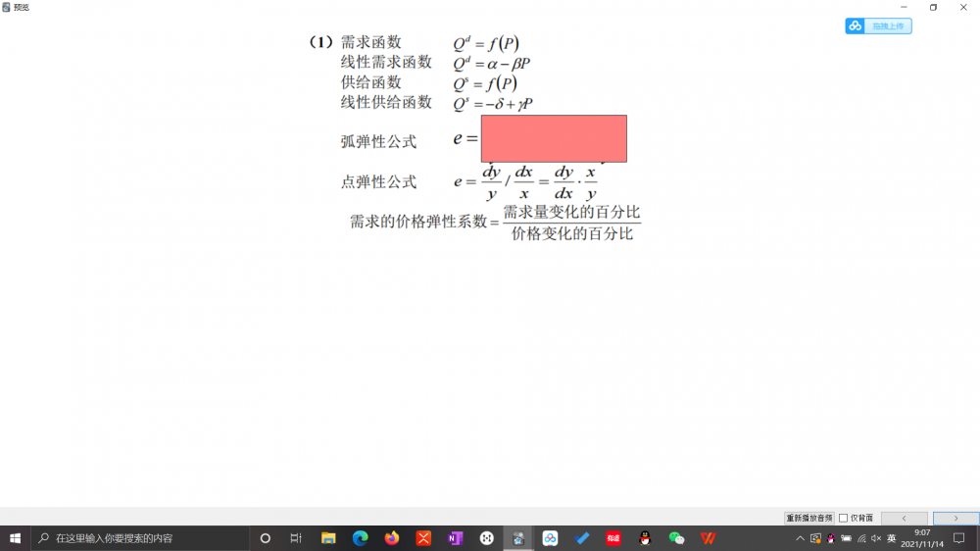Click the battery status tray icon
The image size is (980, 551).
[x=847, y=538]
